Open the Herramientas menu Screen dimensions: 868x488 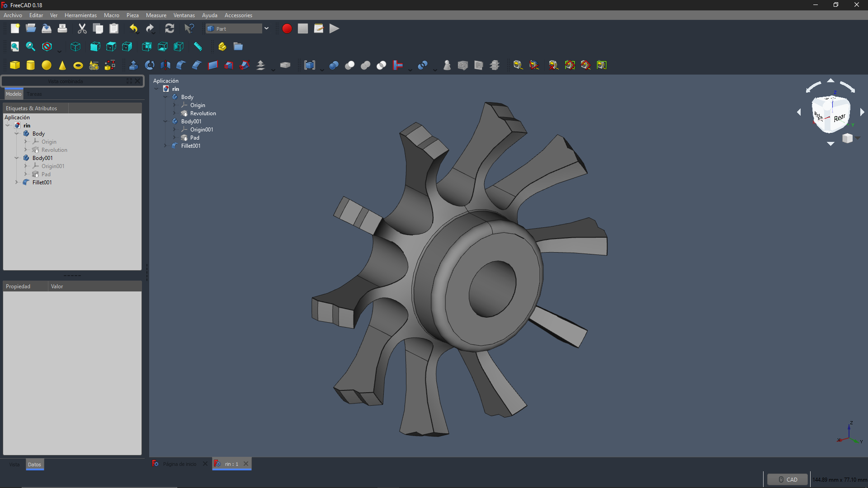click(x=80, y=15)
